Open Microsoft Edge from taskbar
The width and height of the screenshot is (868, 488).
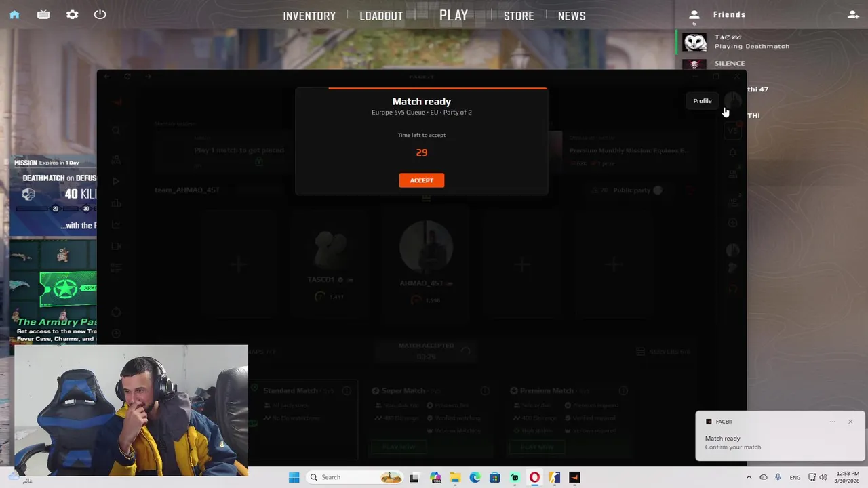475,477
